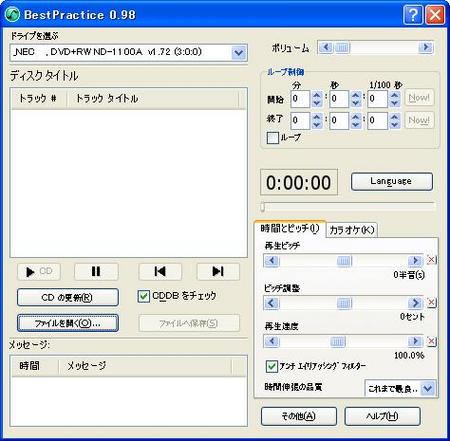
Task: Pause playback with the pause button
Action: (96, 272)
